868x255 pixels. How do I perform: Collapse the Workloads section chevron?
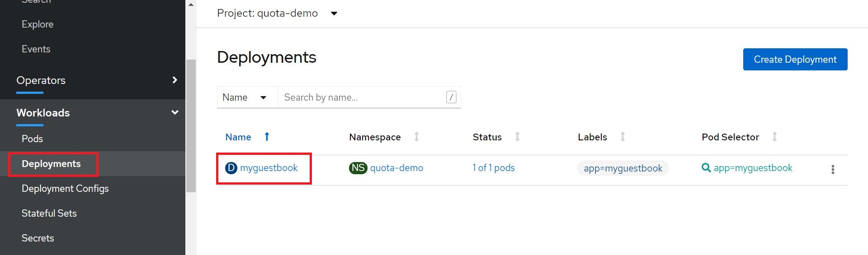pos(175,112)
